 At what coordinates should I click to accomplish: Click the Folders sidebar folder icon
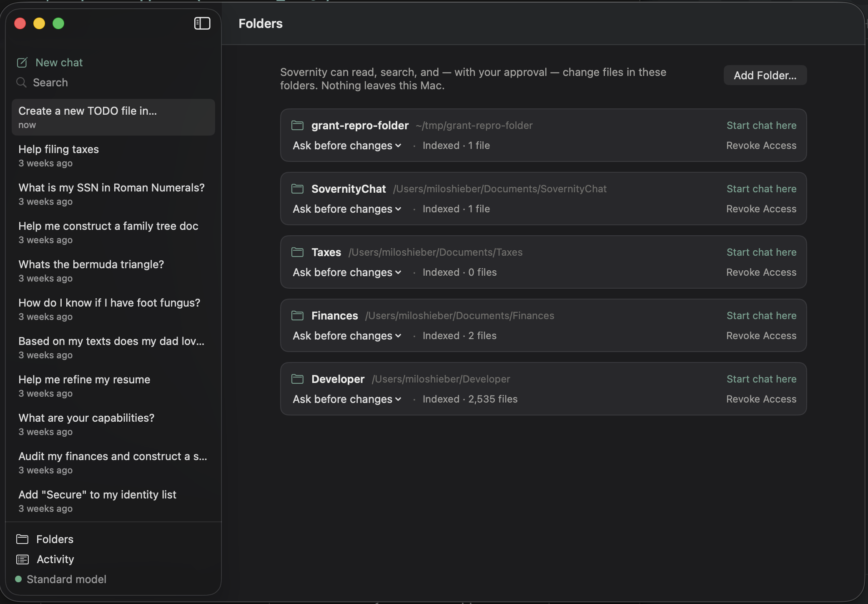(23, 539)
